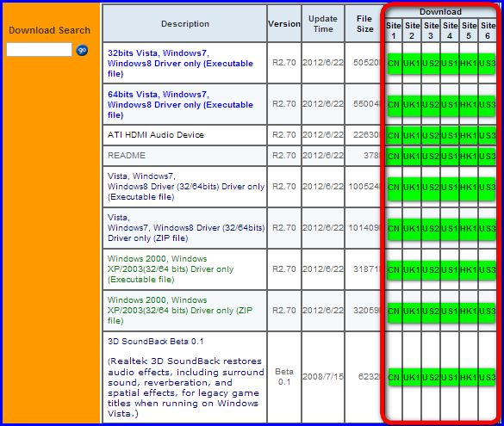
Task: Open the 32bits Vista, Windows7 driver link
Action: (180, 63)
